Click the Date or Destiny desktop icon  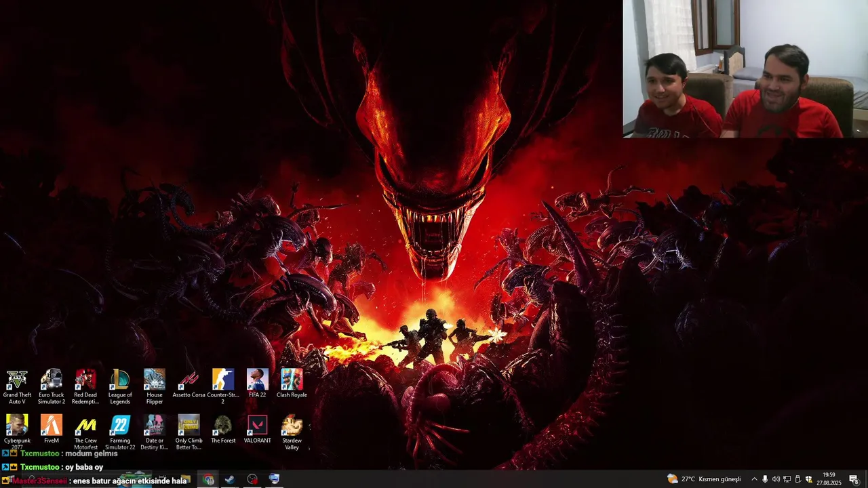(x=155, y=432)
